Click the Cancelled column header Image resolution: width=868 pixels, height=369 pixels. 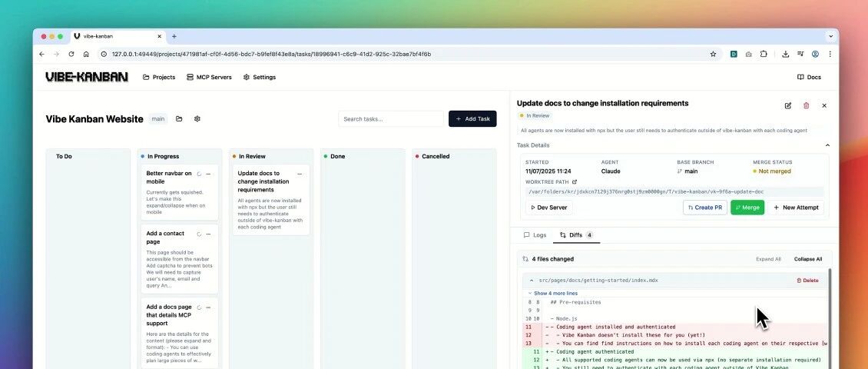436,156
